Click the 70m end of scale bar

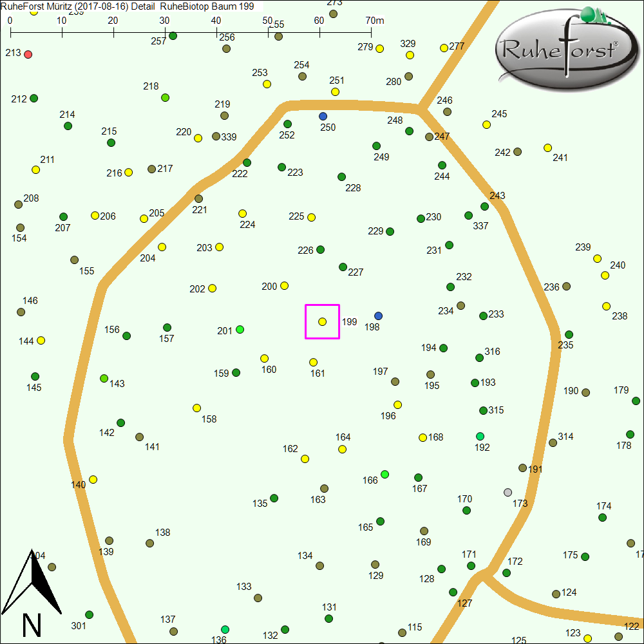(x=372, y=30)
